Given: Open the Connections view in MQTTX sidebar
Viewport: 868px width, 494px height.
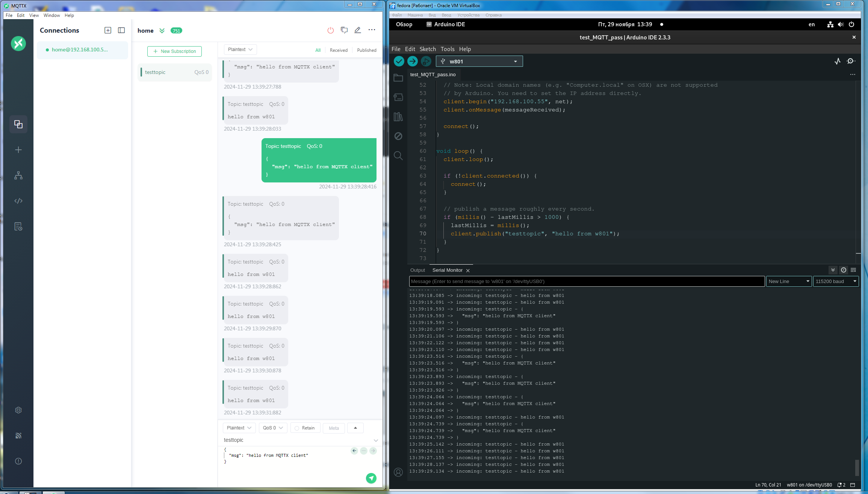Looking at the screenshot, I should pos(18,124).
